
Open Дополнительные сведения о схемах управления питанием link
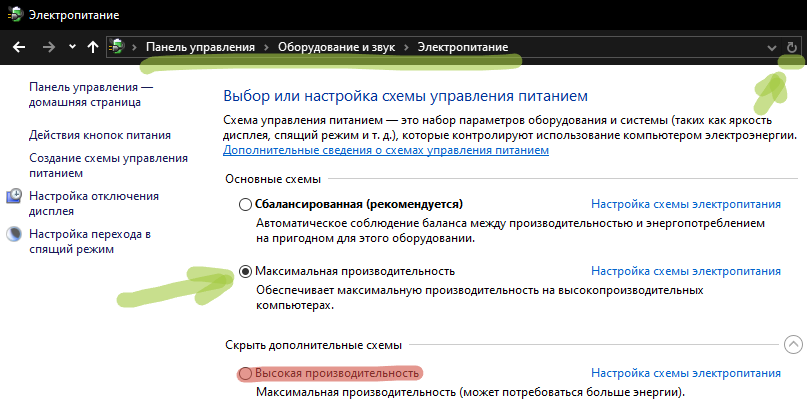386,150
